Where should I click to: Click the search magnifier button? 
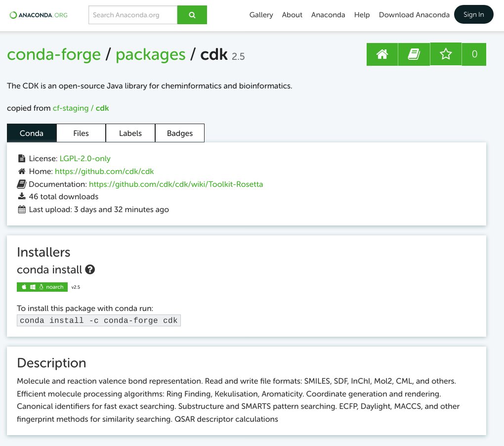click(x=192, y=15)
